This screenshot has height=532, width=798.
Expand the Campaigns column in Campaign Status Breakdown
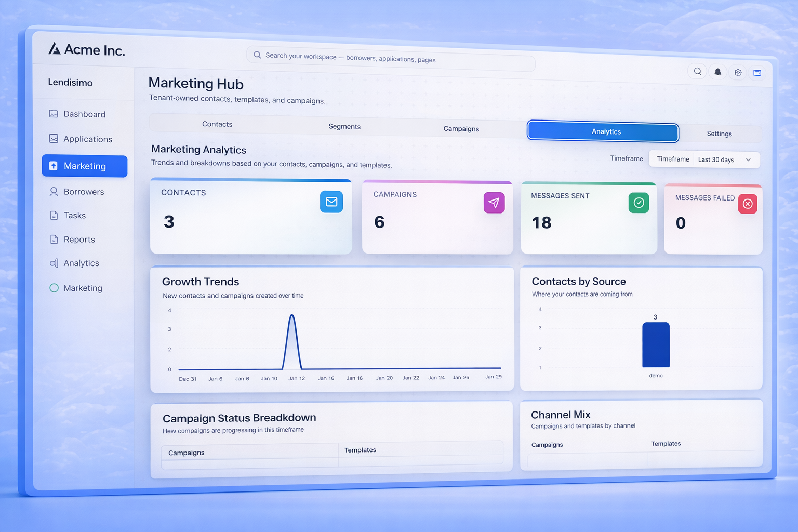(x=249, y=453)
